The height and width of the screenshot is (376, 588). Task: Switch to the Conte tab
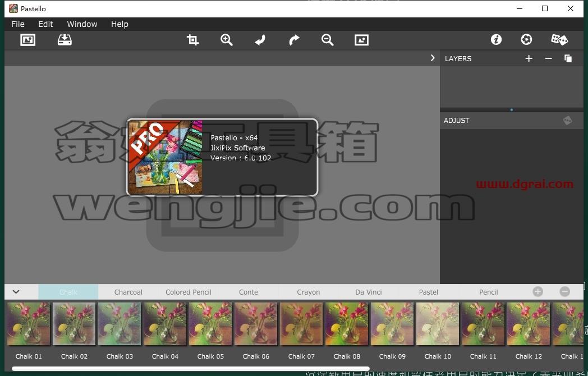click(248, 292)
